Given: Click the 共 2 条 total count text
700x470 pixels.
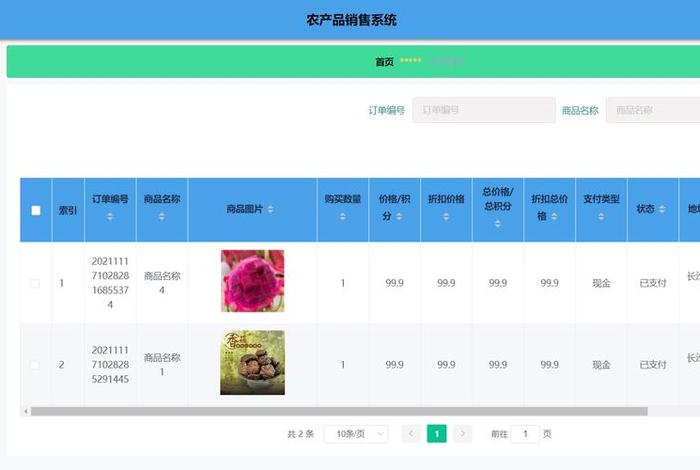Looking at the screenshot, I should point(300,434).
